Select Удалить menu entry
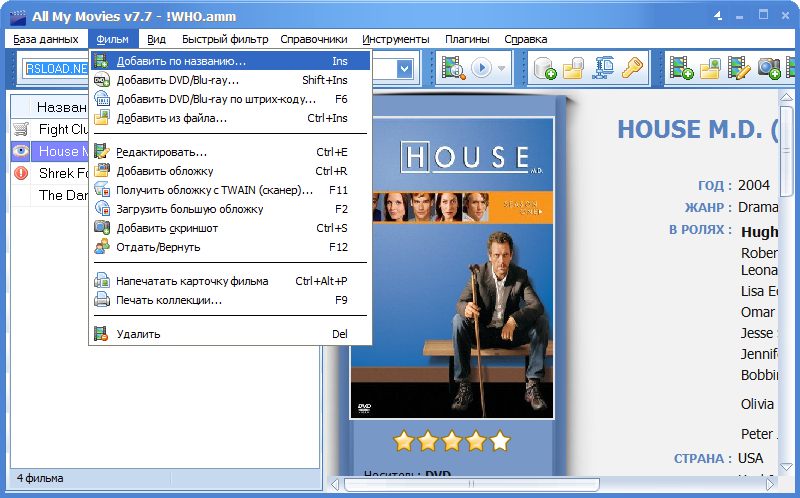800x498 pixels. (231, 334)
